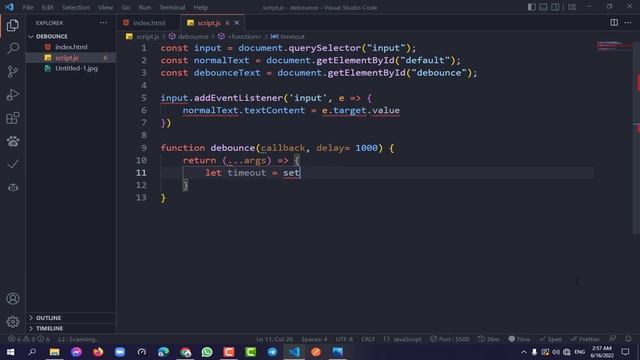Click the UTF-8 encoding indicator
The image size is (640, 360).
coord(344,339)
